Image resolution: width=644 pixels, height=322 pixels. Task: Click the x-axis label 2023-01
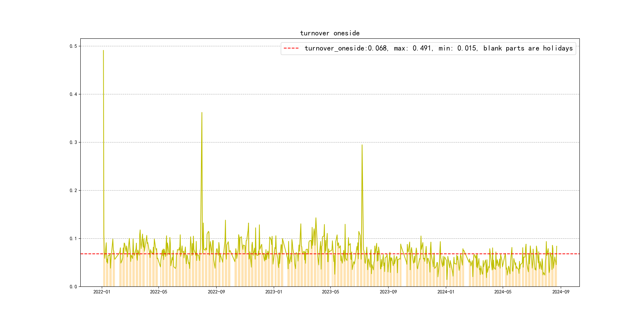[x=274, y=292]
